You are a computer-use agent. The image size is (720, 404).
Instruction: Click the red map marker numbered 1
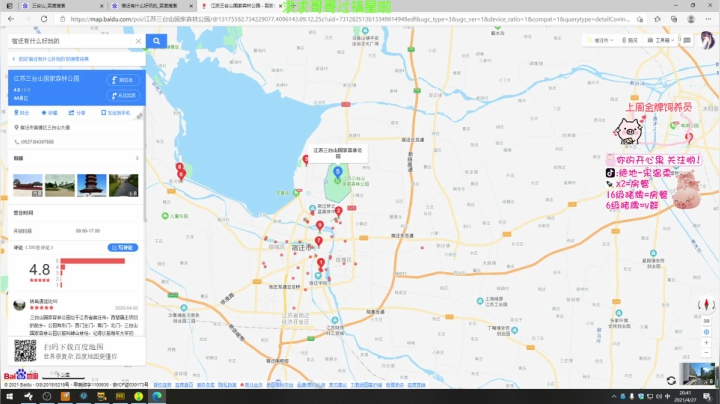pos(321,263)
